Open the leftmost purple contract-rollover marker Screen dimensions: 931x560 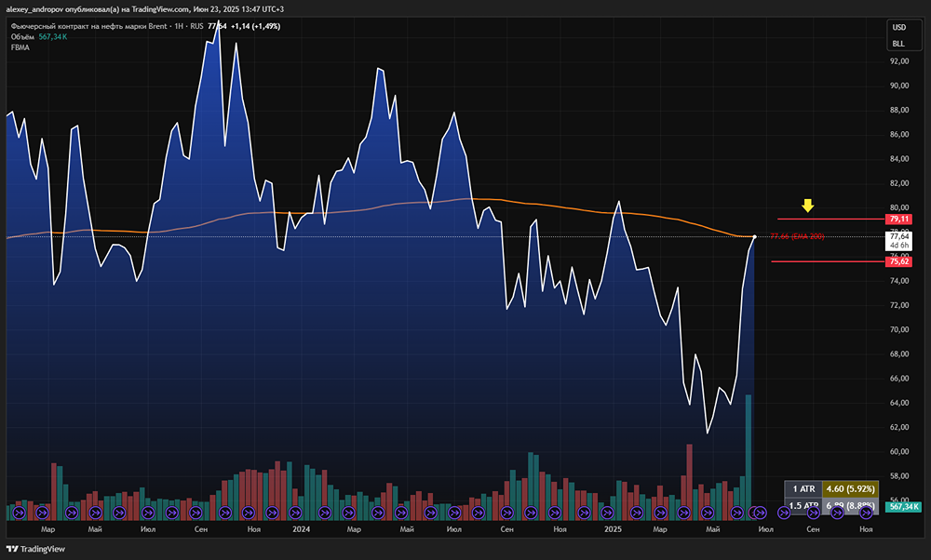click(19, 512)
